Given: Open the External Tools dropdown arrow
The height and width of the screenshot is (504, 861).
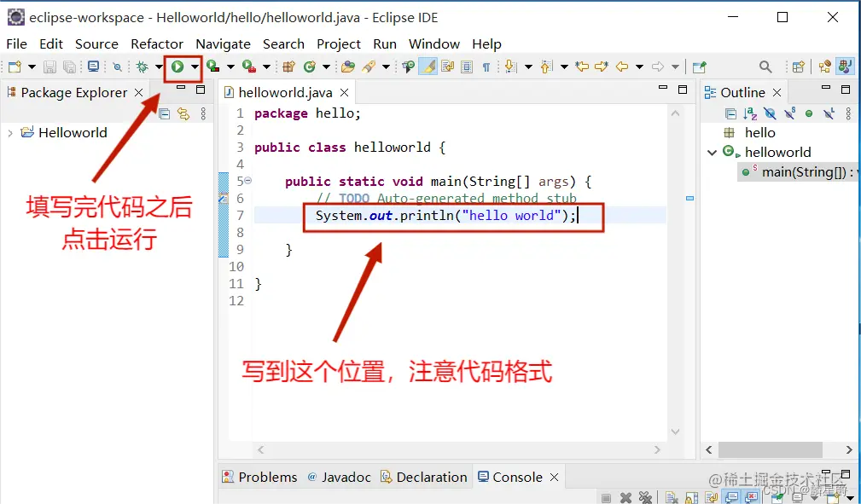Looking at the screenshot, I should pyautogui.click(x=266, y=67).
